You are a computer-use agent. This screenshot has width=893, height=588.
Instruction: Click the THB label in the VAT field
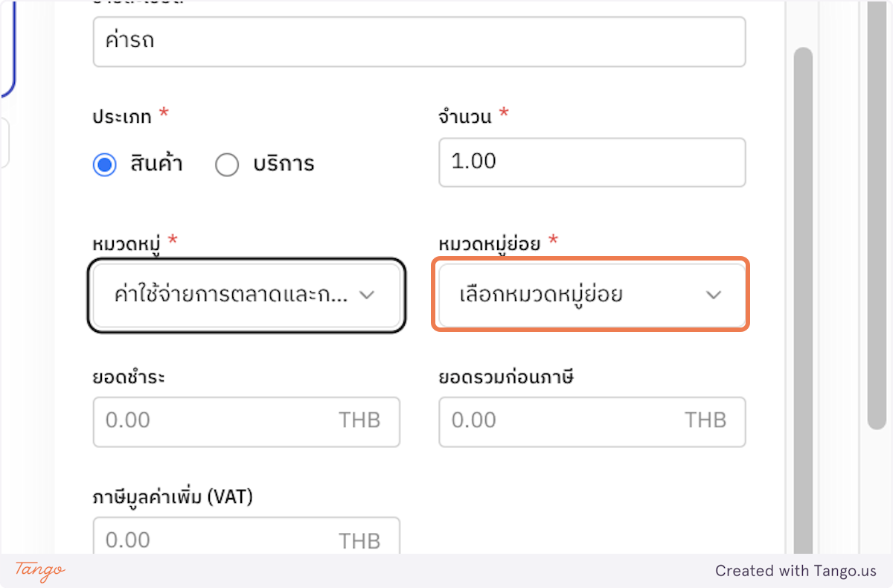(x=359, y=540)
